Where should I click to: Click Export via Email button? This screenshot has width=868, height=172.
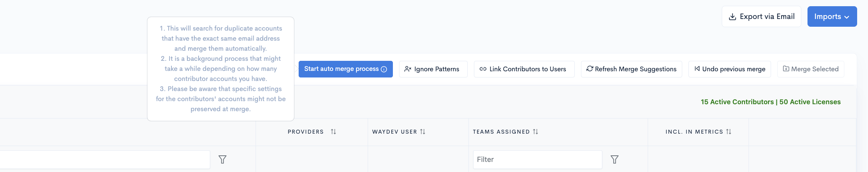coord(761,17)
